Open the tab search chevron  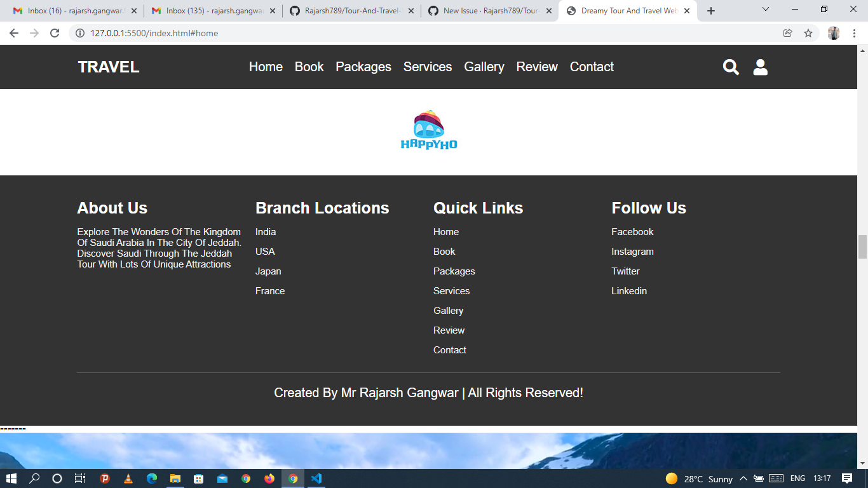[766, 10]
